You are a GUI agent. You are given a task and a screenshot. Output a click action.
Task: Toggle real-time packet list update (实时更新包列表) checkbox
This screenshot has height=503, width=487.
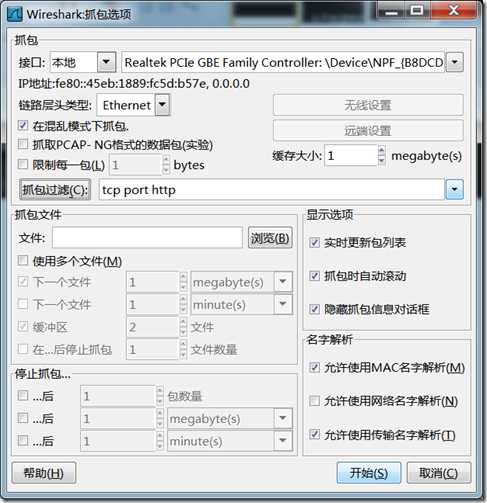[314, 242]
